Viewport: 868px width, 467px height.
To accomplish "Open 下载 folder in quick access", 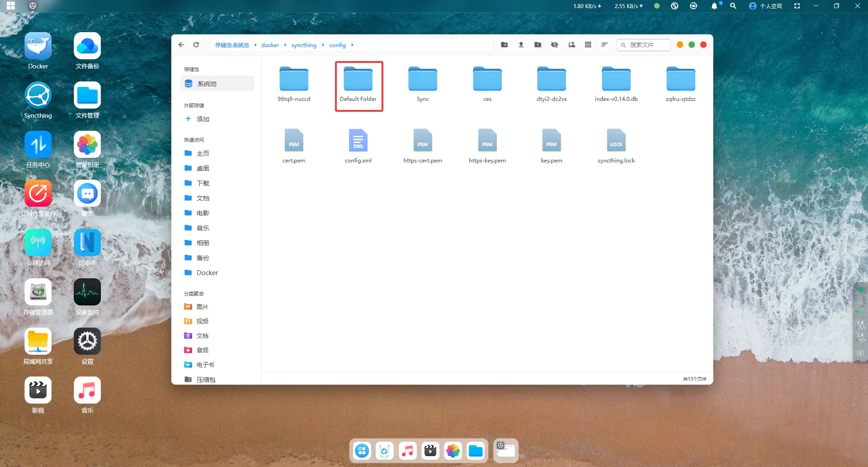I will coord(203,183).
